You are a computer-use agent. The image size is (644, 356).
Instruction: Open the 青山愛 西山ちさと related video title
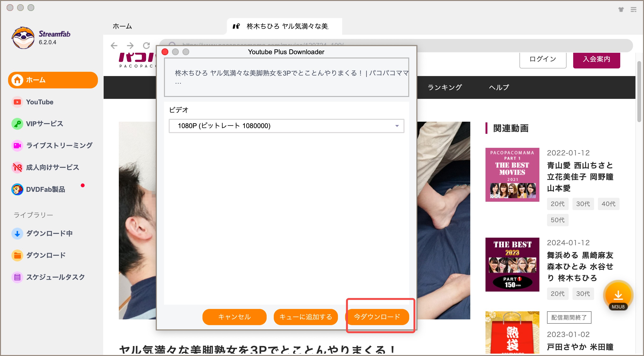coord(580,177)
